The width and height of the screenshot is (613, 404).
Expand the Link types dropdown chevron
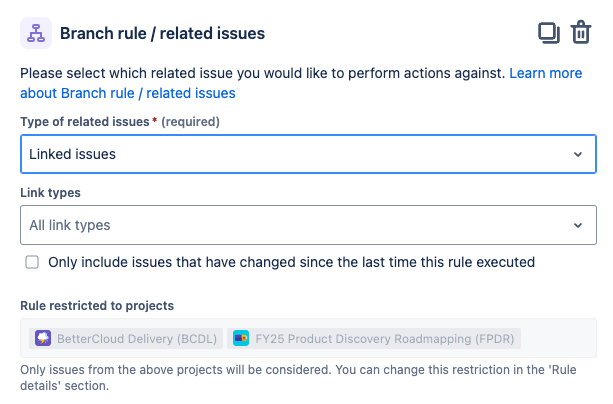pyautogui.click(x=578, y=225)
